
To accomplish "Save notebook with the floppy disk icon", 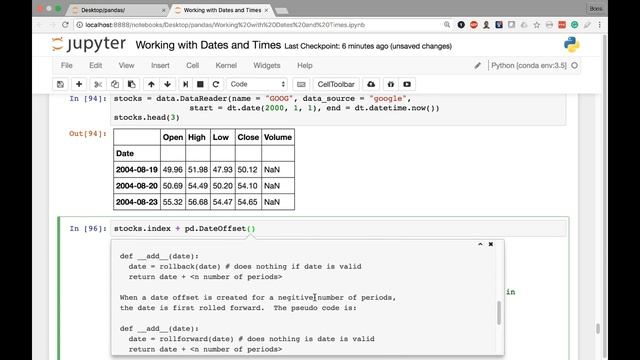I will (x=60, y=84).
